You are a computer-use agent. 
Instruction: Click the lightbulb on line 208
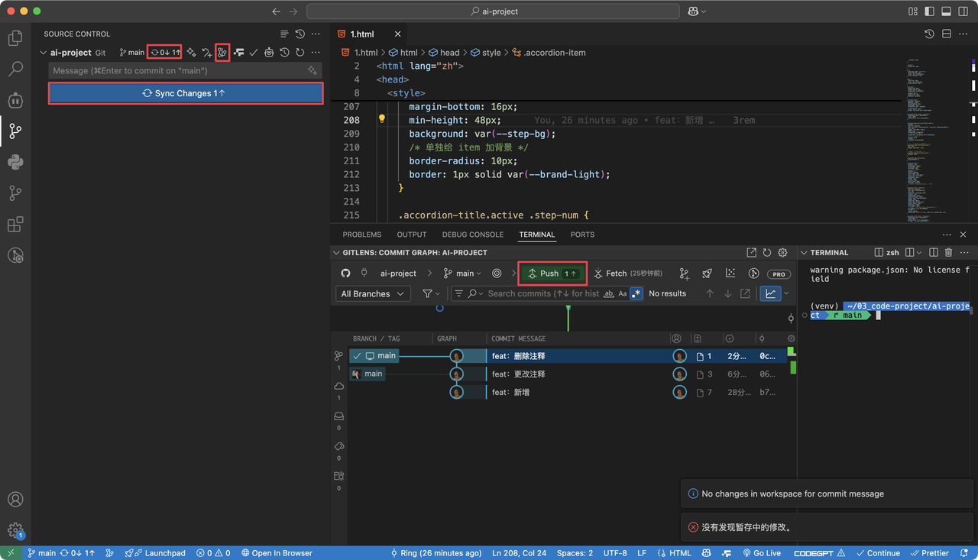pos(382,120)
